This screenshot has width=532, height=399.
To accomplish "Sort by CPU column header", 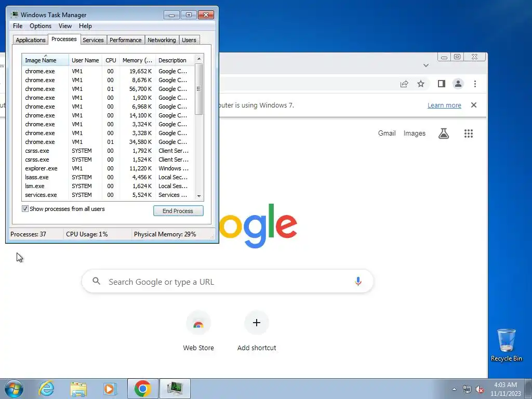I will [x=111, y=60].
